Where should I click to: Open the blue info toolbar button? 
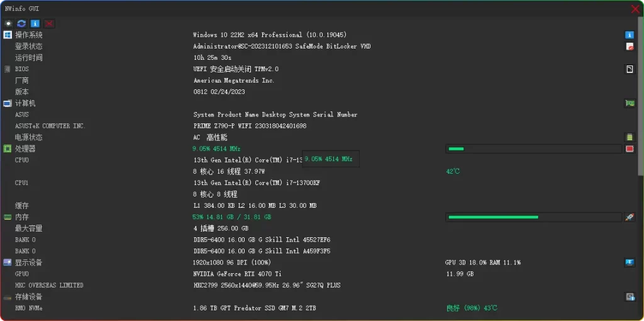click(x=35, y=23)
